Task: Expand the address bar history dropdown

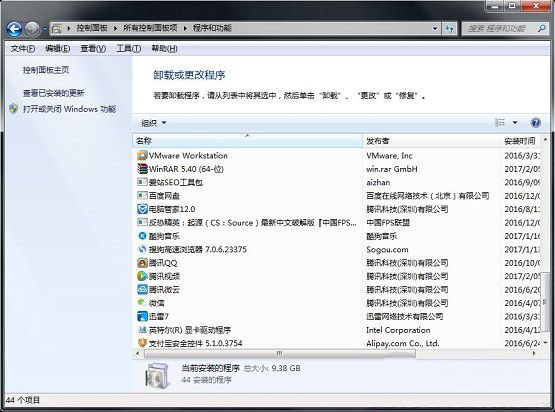Action: pos(435,28)
